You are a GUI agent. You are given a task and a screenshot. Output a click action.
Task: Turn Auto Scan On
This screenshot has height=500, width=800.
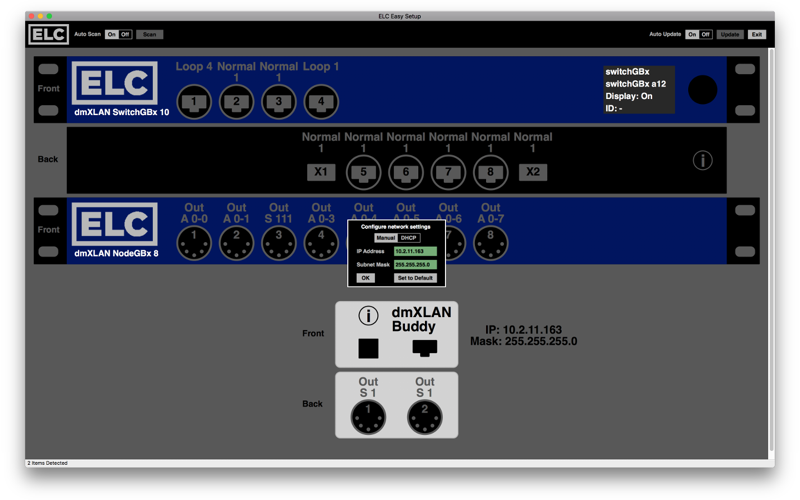[x=112, y=34]
